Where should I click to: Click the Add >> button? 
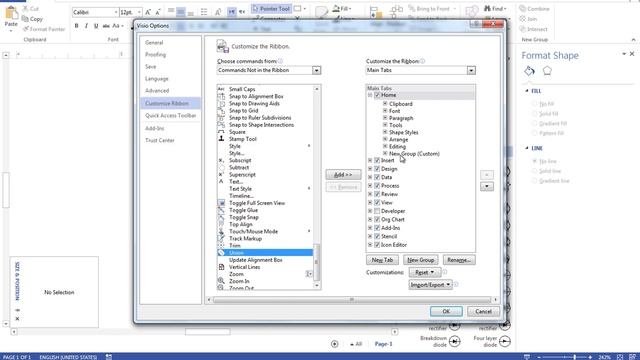click(343, 175)
